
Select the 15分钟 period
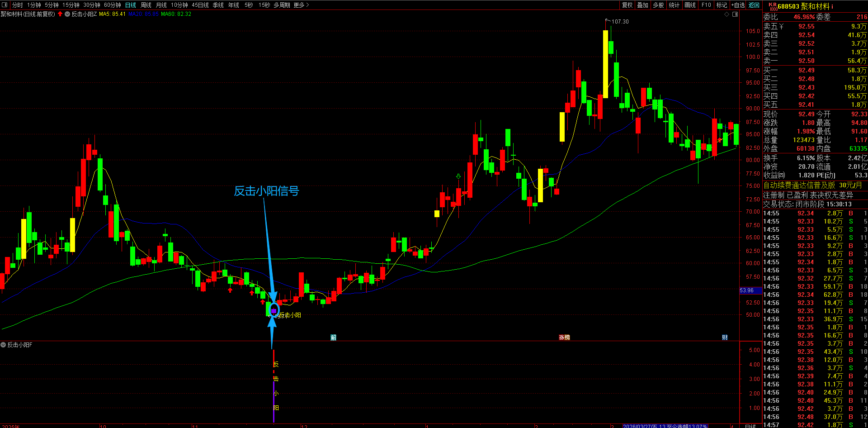tap(71, 5)
